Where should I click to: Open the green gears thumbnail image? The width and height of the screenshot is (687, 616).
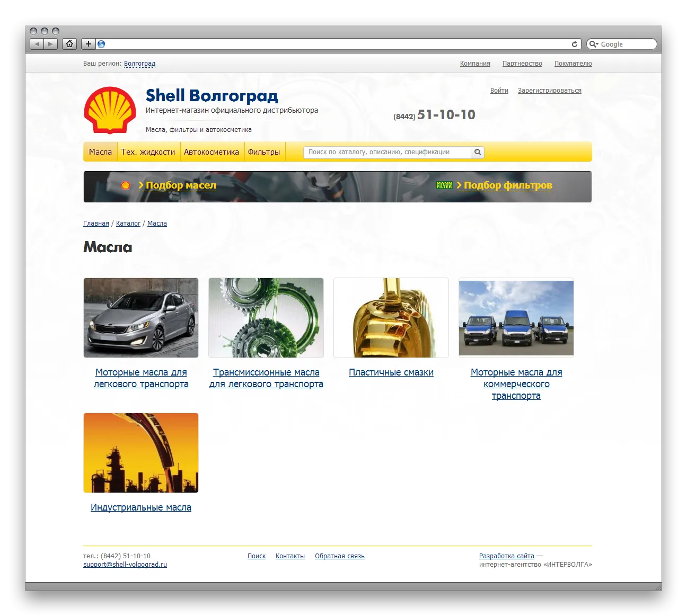click(x=266, y=318)
